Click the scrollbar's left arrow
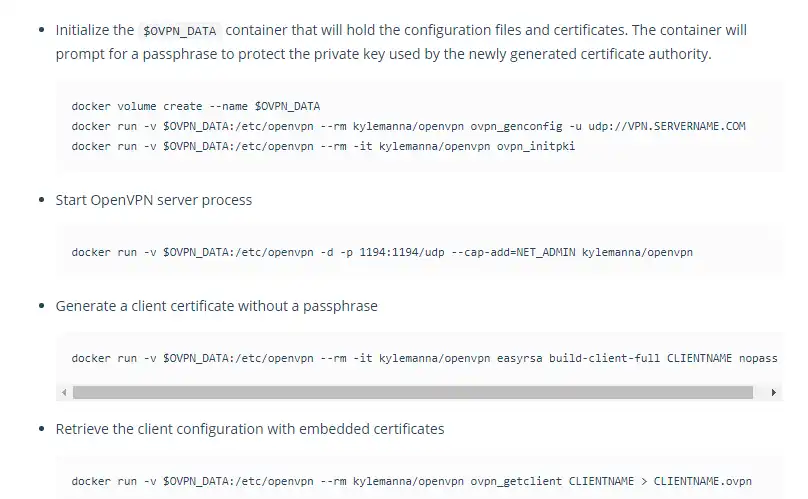The height and width of the screenshot is (499, 808). (x=64, y=393)
